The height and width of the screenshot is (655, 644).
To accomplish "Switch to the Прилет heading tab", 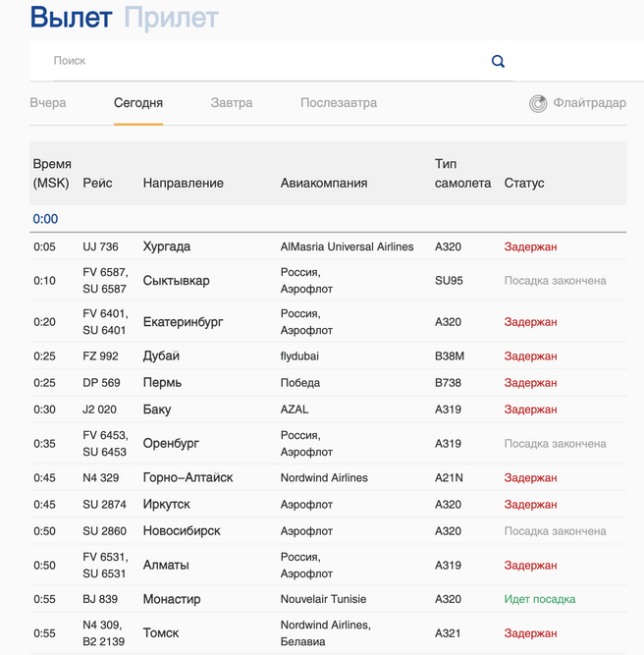I will pyautogui.click(x=171, y=18).
